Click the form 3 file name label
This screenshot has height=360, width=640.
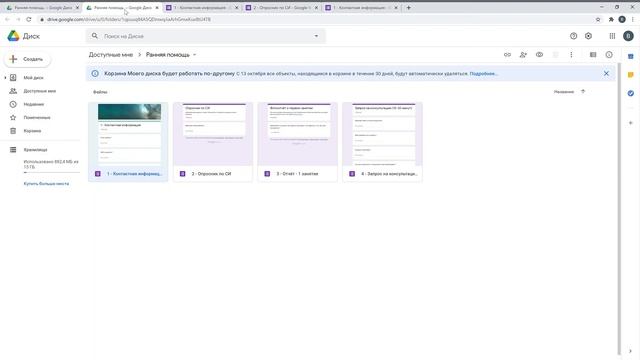coord(297,174)
